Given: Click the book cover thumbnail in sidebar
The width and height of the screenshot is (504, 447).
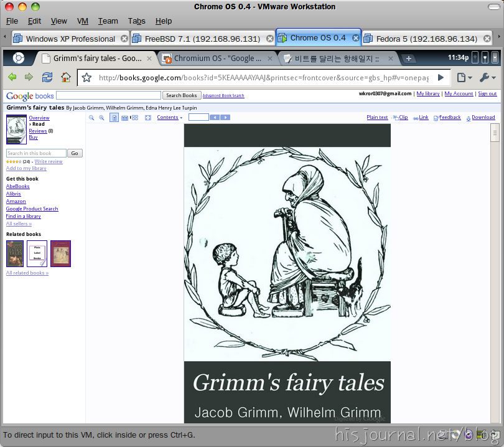Looking at the screenshot, I should pyautogui.click(x=16, y=129).
